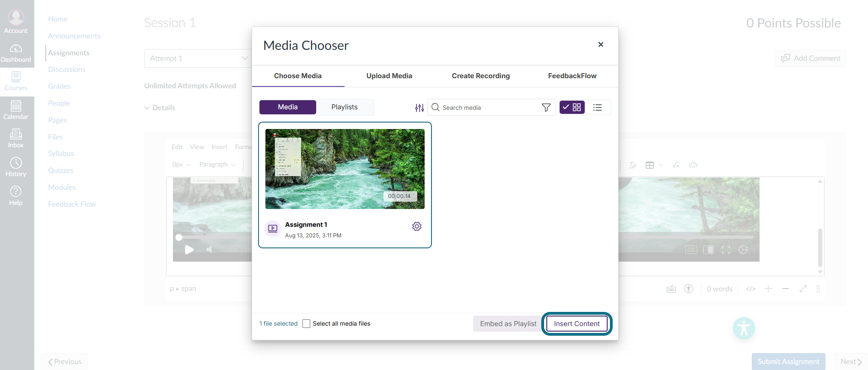This screenshot has height=370, width=868.
Task: Click the editor table icon
Action: (x=650, y=165)
